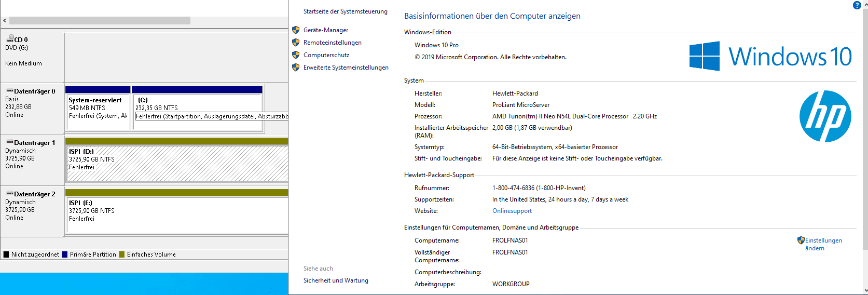The width and height of the screenshot is (868, 295).
Task: Click the ProLiant MicroServer model text
Action: 521,105
